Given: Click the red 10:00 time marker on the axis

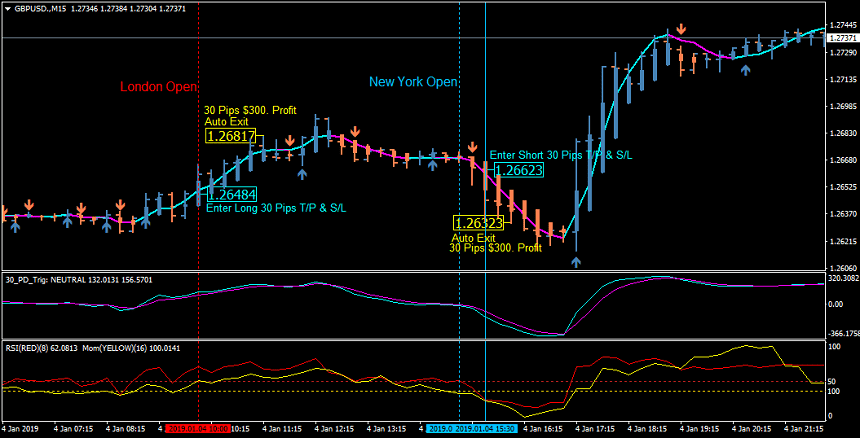Looking at the screenshot, I should pyautogui.click(x=197, y=429).
